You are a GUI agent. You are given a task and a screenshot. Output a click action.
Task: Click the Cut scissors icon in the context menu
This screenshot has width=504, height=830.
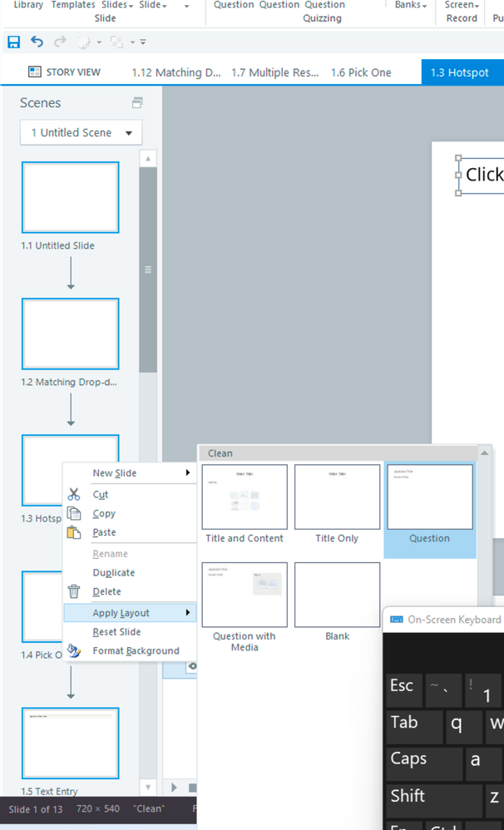coord(74,494)
